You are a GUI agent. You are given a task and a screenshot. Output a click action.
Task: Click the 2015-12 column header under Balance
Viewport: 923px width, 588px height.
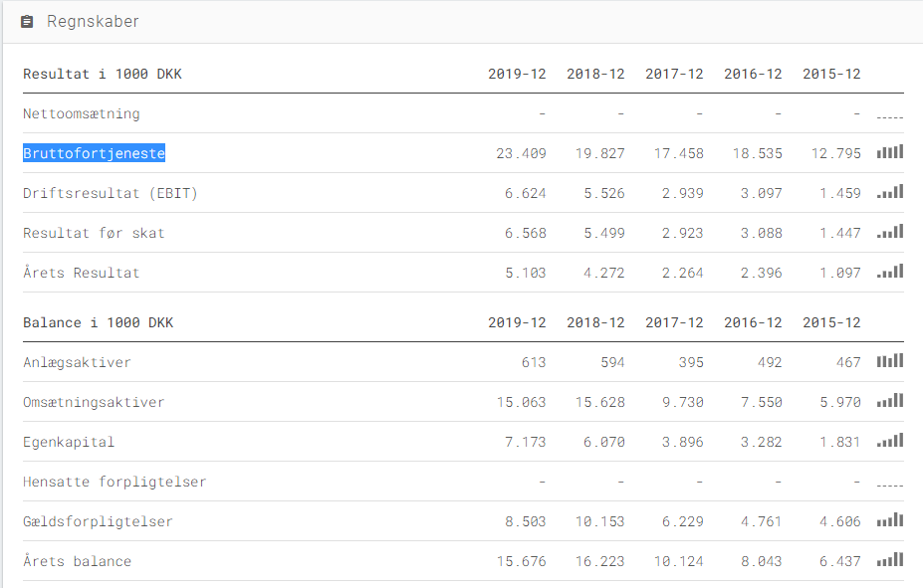pos(831,322)
